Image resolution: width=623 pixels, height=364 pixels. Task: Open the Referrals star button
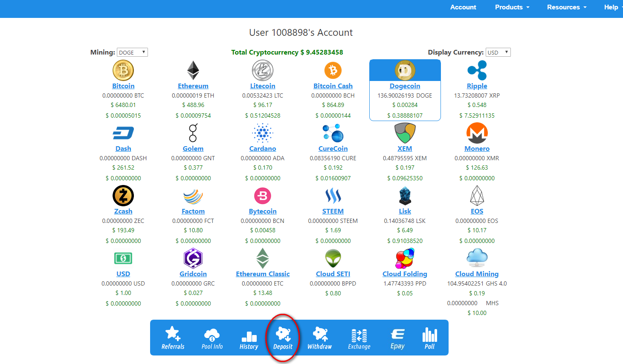(173, 338)
